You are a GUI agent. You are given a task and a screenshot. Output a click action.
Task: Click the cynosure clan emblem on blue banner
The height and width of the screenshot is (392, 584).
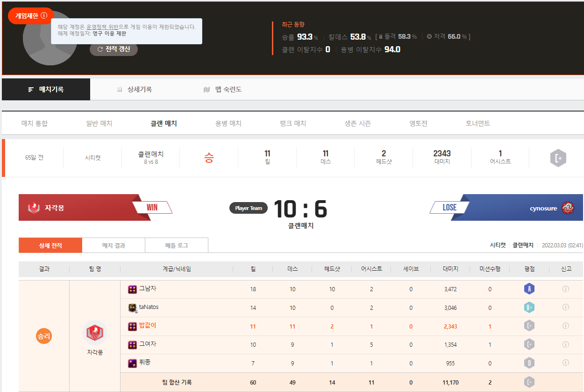tap(568, 208)
